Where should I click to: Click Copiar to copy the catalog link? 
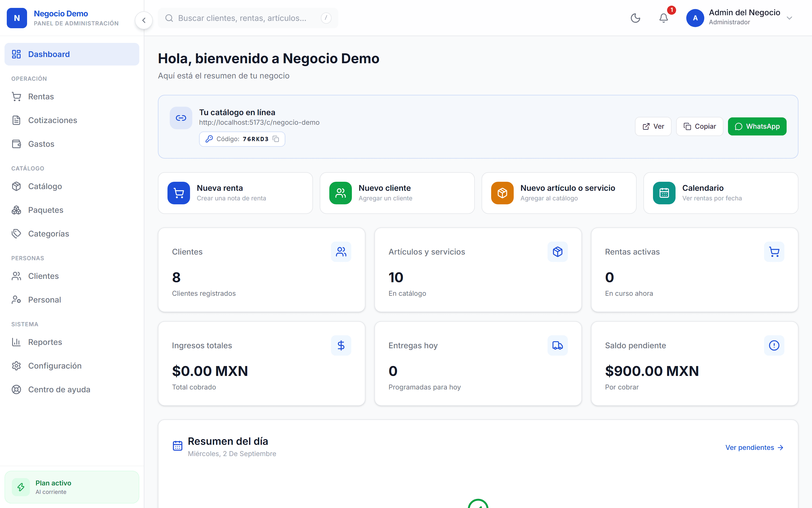[x=700, y=126]
